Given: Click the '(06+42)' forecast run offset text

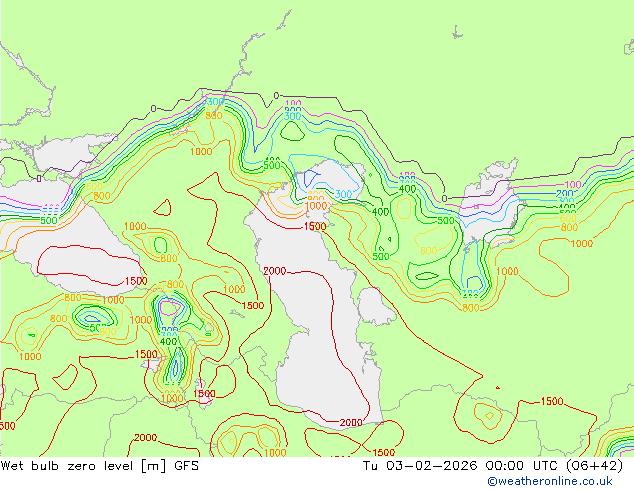Looking at the screenshot, I should [x=594, y=466].
